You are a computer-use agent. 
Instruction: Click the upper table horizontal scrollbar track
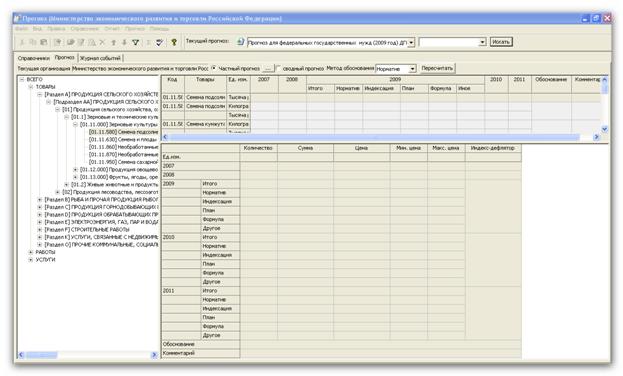[380, 137]
